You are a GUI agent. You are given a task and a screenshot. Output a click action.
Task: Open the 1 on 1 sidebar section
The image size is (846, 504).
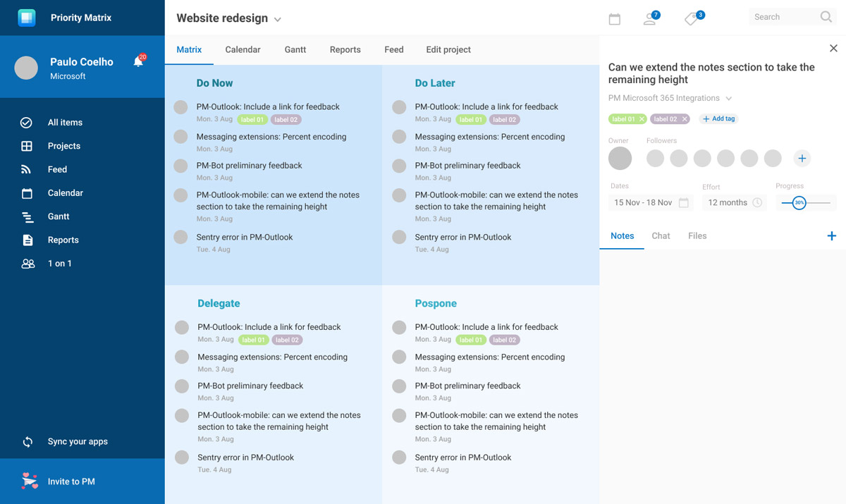click(x=59, y=263)
